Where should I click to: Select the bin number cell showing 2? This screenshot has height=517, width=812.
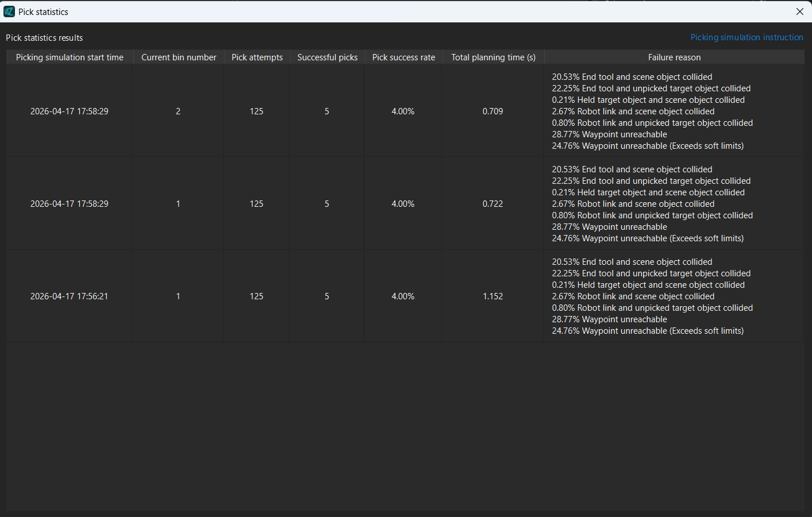(178, 111)
